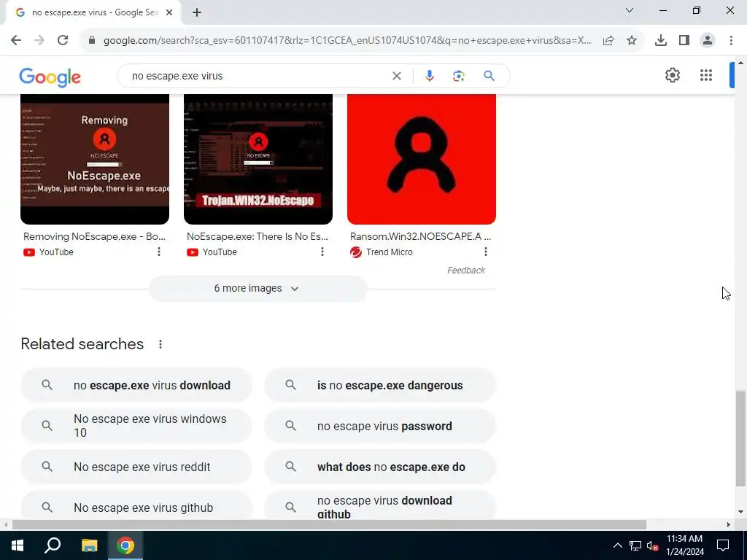This screenshot has height=560, width=747.
Task: Submit search with magnifier icon
Action: click(x=489, y=76)
